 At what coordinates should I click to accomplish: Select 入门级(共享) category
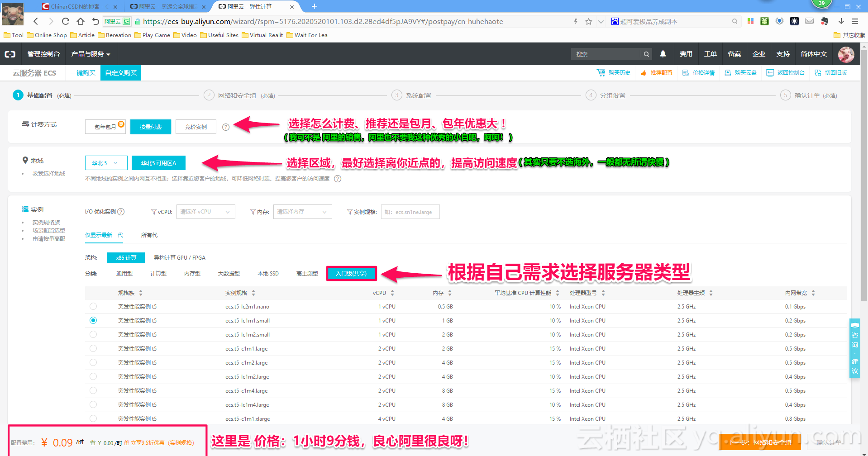click(351, 273)
